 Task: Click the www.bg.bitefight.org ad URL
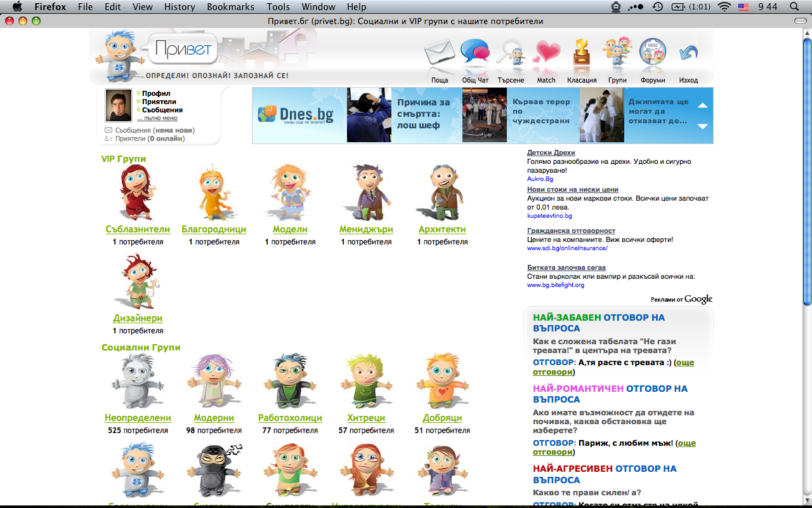(556, 285)
